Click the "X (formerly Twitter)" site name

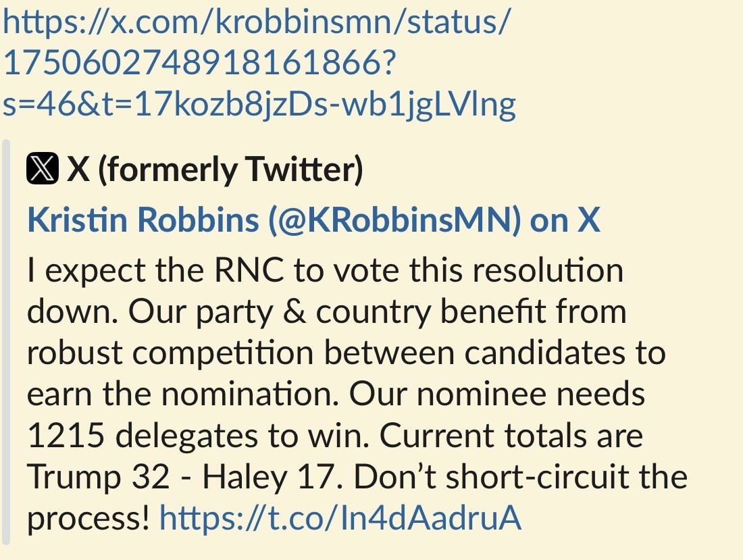tap(215, 170)
